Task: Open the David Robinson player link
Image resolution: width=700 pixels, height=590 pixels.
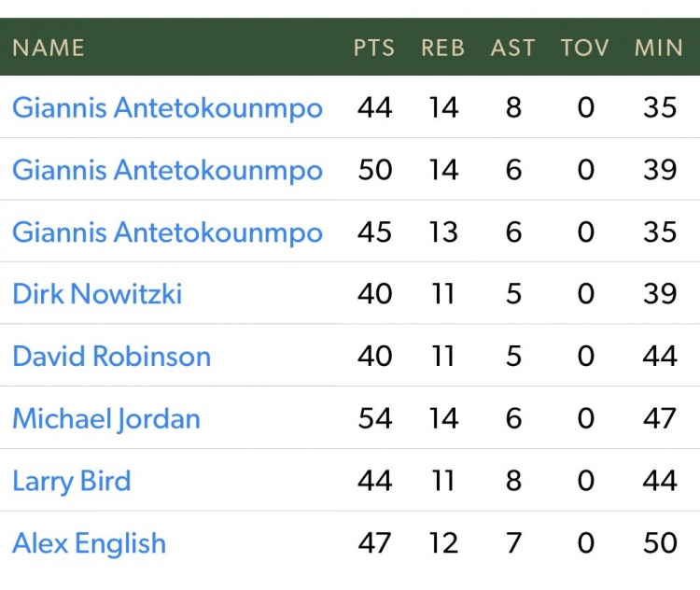Action: click(x=111, y=357)
